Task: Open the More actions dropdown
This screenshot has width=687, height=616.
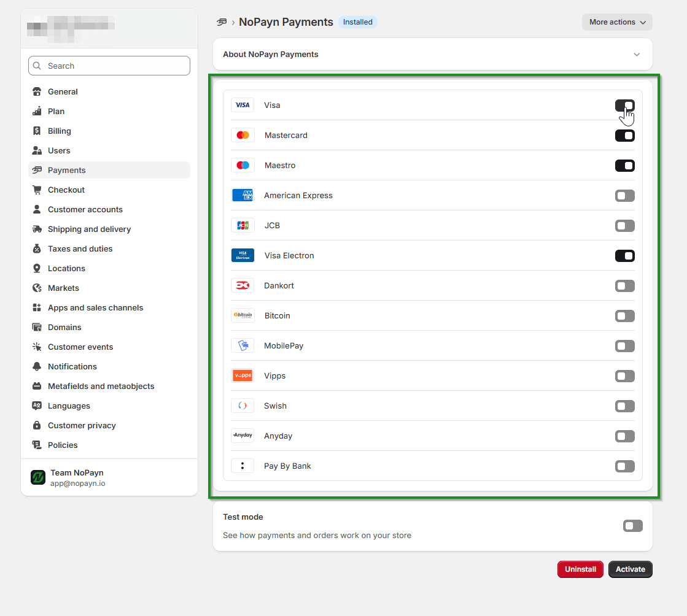Action: tap(616, 21)
